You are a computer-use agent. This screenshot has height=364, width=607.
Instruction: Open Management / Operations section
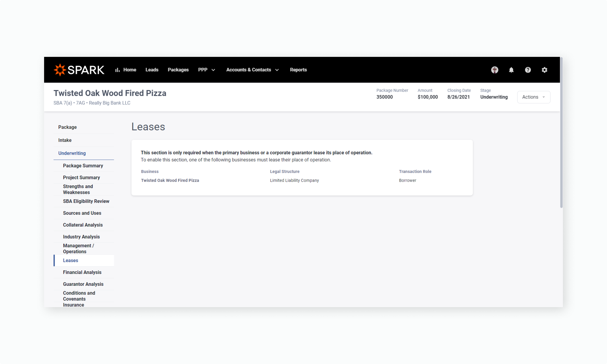[x=84, y=248]
